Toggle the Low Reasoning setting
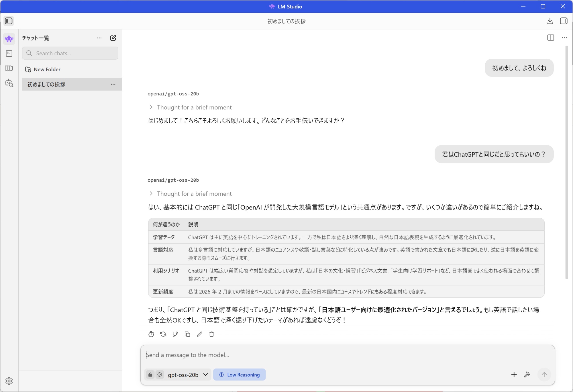 pyautogui.click(x=239, y=375)
